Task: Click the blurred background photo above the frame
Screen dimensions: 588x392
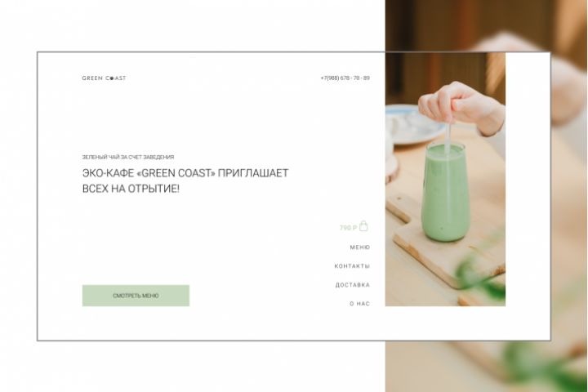Action: pyautogui.click(x=487, y=25)
